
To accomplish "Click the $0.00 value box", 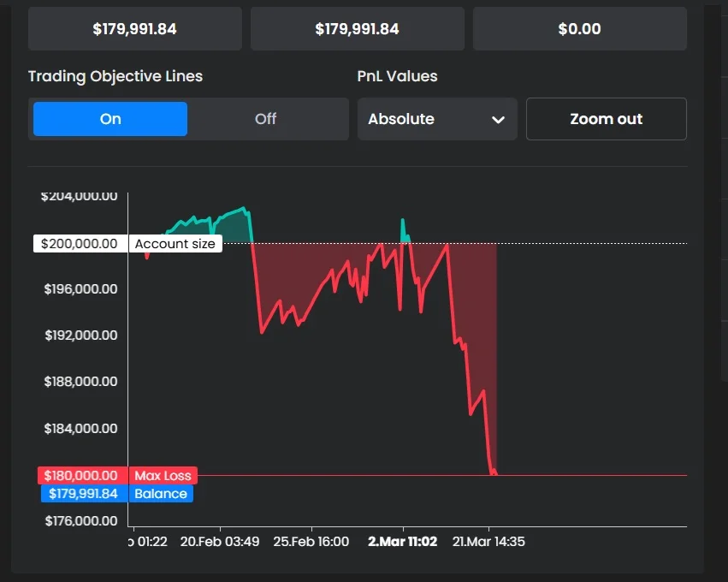I will (x=579, y=29).
